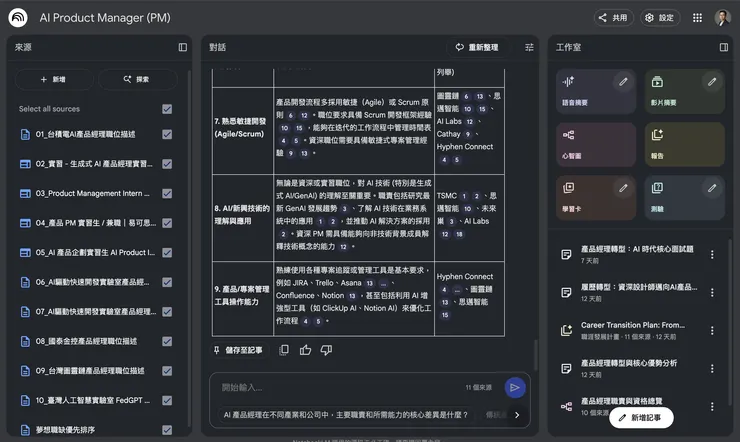This screenshot has width=740, height=442.
Task: Click 儲存至記事 to save note
Action: 238,350
